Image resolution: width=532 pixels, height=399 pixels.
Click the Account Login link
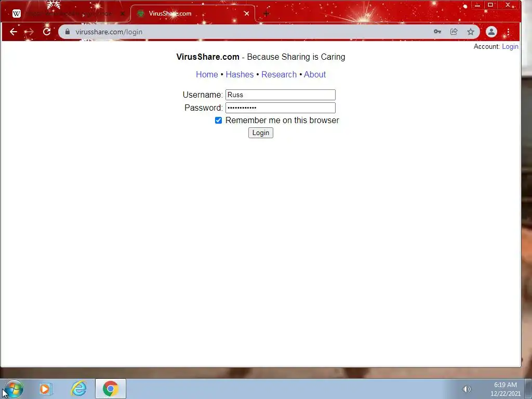point(510,46)
